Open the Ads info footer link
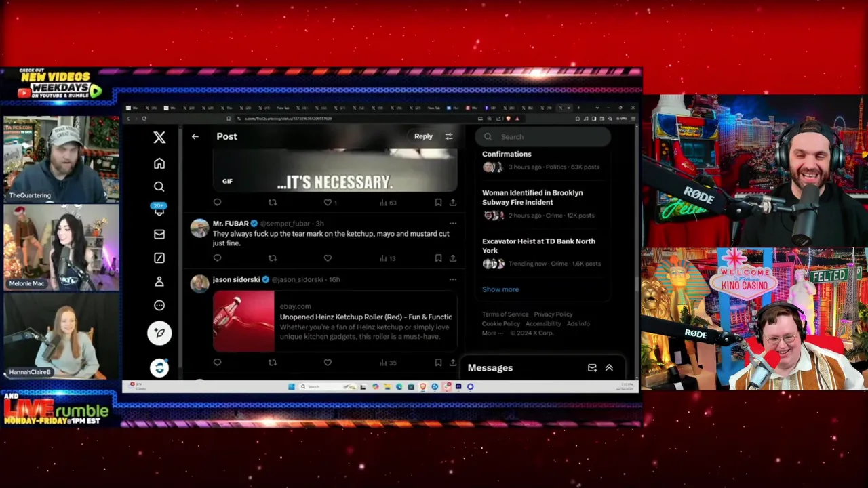 [578, 324]
